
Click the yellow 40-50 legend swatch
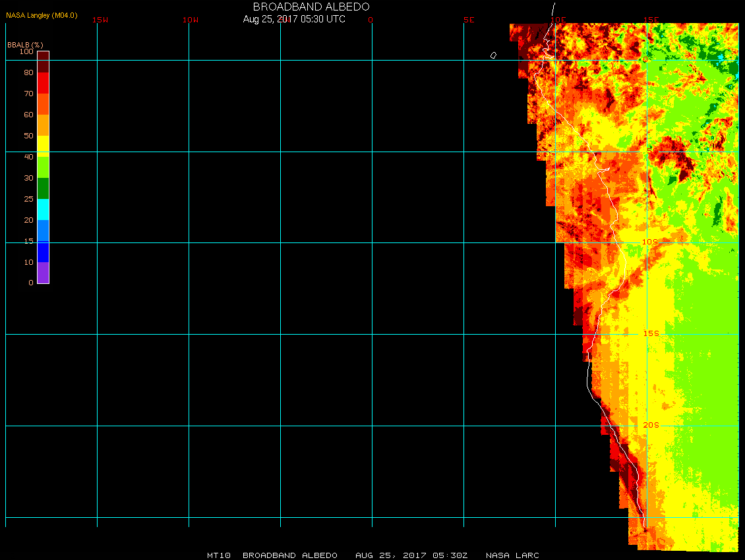pos(43,146)
